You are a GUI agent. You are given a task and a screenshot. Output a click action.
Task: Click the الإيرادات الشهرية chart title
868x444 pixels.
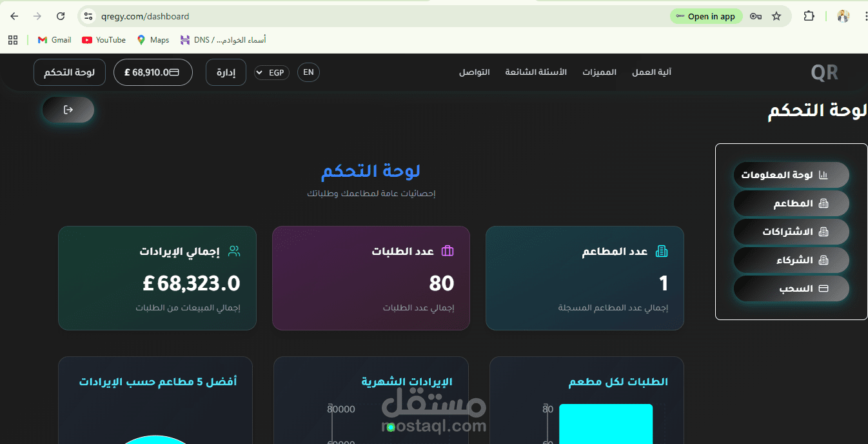[x=406, y=382]
